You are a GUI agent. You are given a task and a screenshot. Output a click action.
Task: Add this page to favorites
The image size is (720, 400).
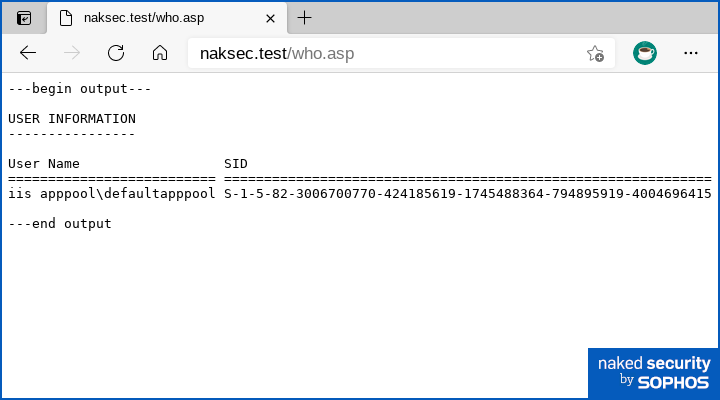(595, 54)
